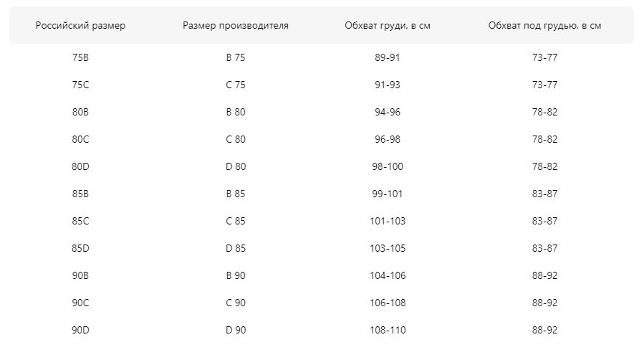
Task: Click the bust value 89-91
Action: click(x=388, y=57)
